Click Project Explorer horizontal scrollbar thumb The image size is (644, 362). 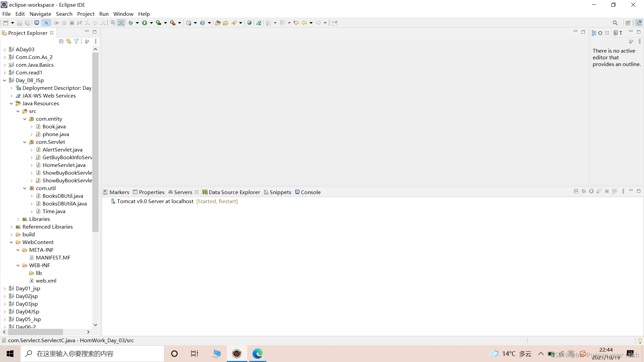click(x=35, y=332)
